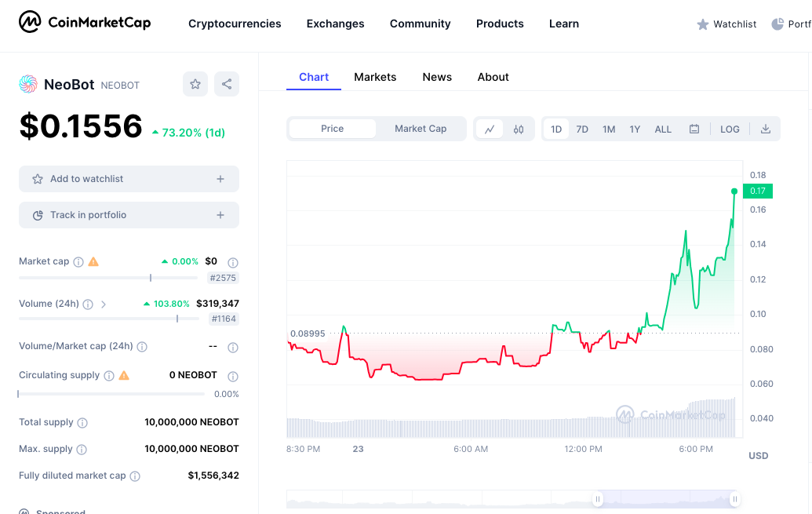Switch to Markets tab
812x514 pixels.
[375, 77]
